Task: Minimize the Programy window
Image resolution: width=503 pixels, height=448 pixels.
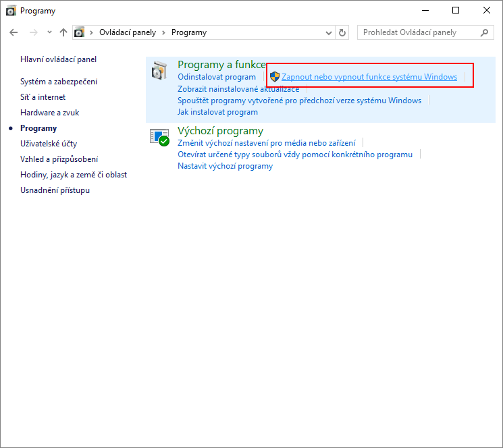Action: [x=425, y=11]
